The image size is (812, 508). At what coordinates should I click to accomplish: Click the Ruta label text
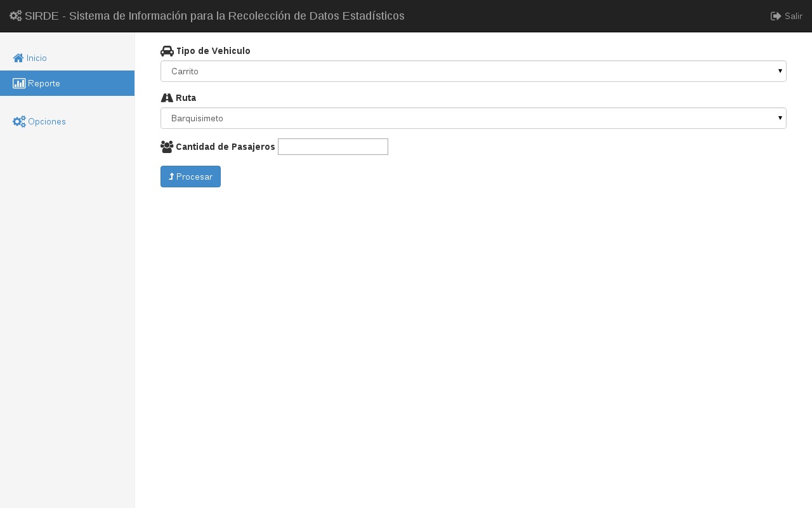(186, 98)
